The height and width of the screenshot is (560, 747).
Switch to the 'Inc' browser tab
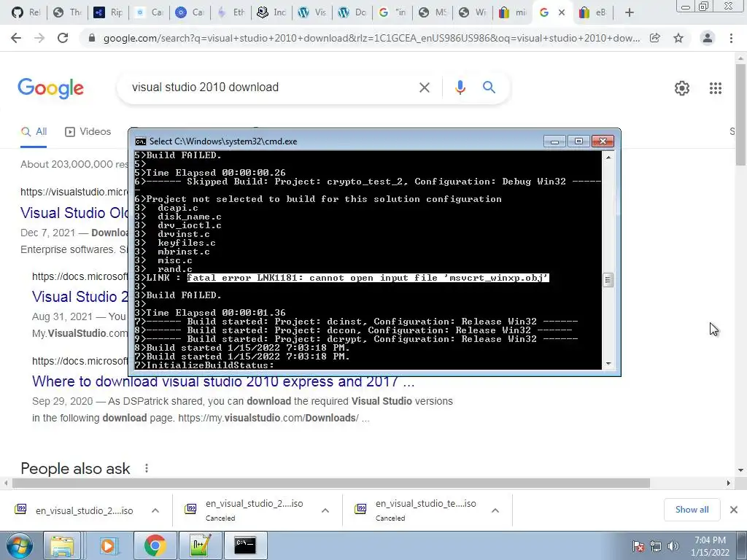pyautogui.click(x=272, y=13)
